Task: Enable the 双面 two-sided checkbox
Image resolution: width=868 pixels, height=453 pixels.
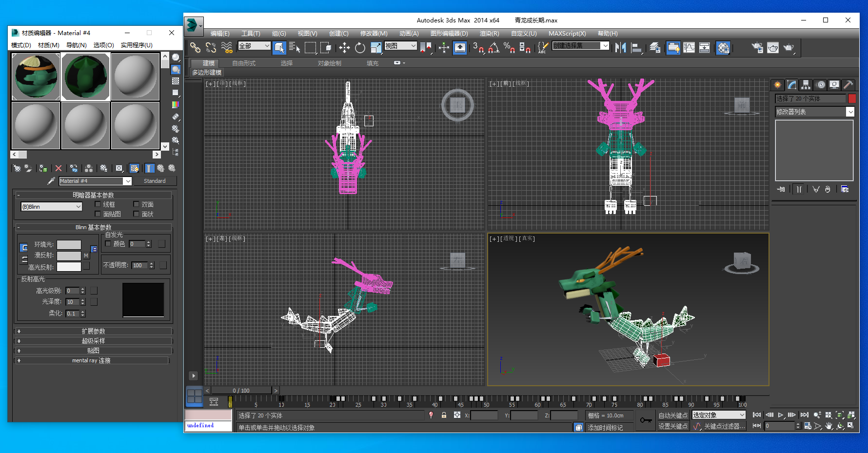Action: pos(136,204)
